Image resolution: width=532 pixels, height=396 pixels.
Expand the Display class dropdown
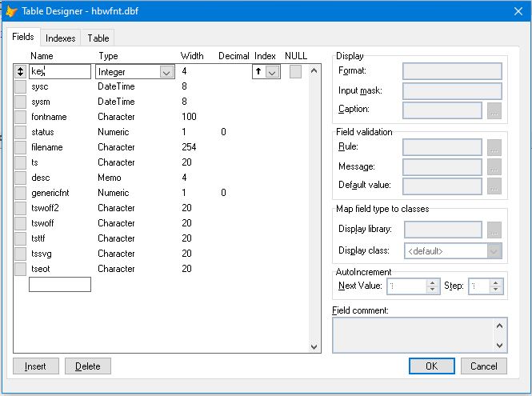[494, 251]
